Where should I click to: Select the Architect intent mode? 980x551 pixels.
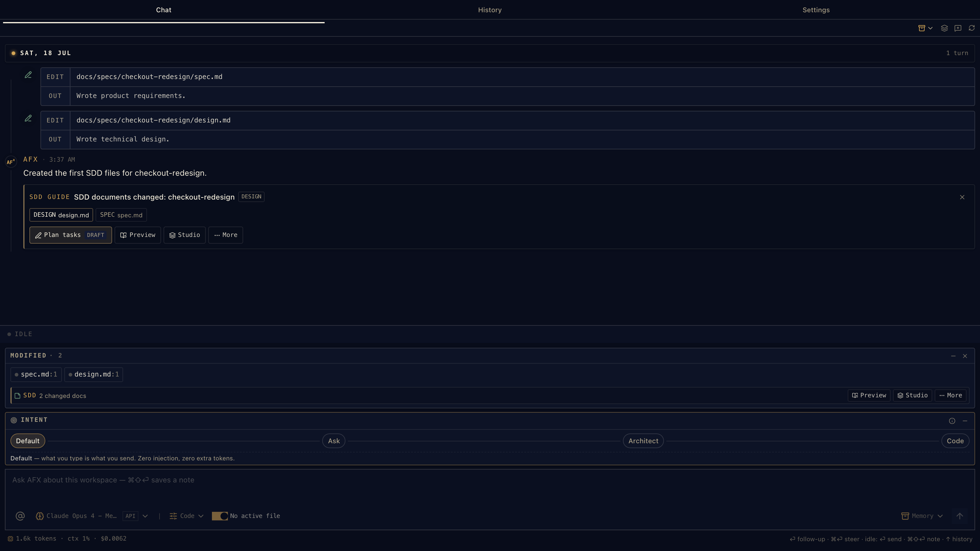tap(643, 441)
